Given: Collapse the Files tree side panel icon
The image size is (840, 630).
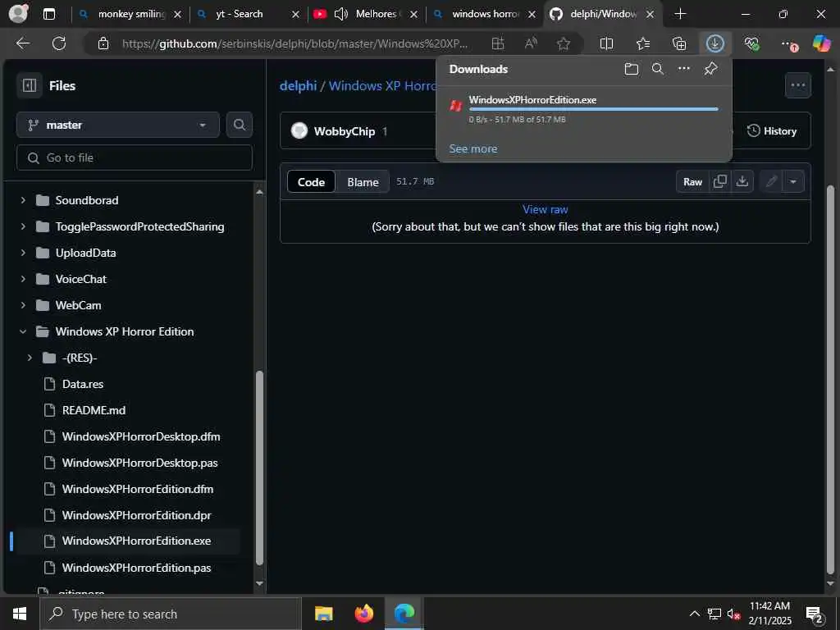Looking at the screenshot, I should pos(30,85).
